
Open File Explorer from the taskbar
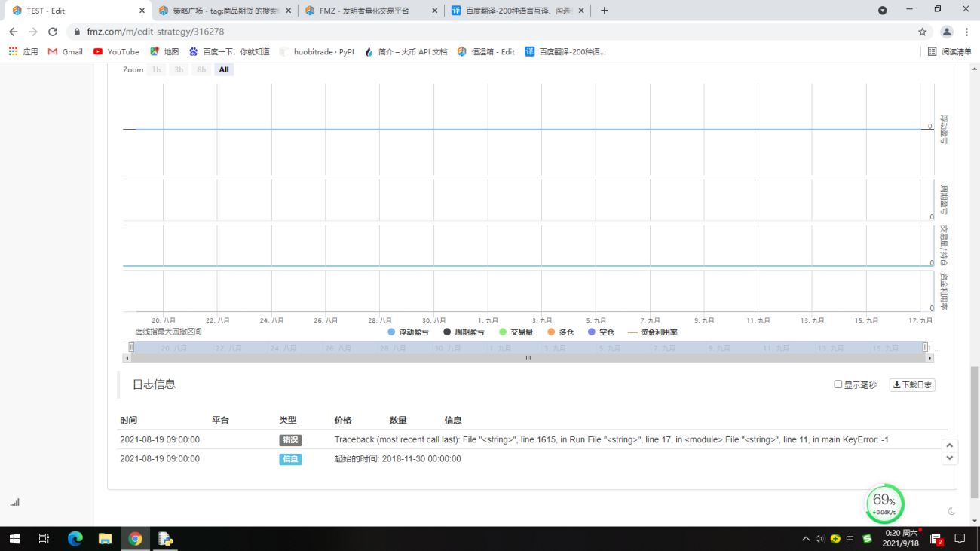click(x=105, y=539)
